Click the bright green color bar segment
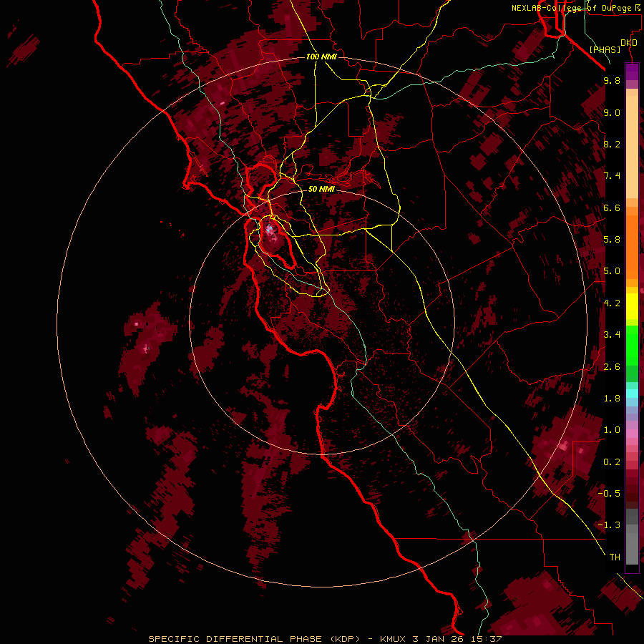The image size is (644, 644). pyautogui.click(x=632, y=345)
